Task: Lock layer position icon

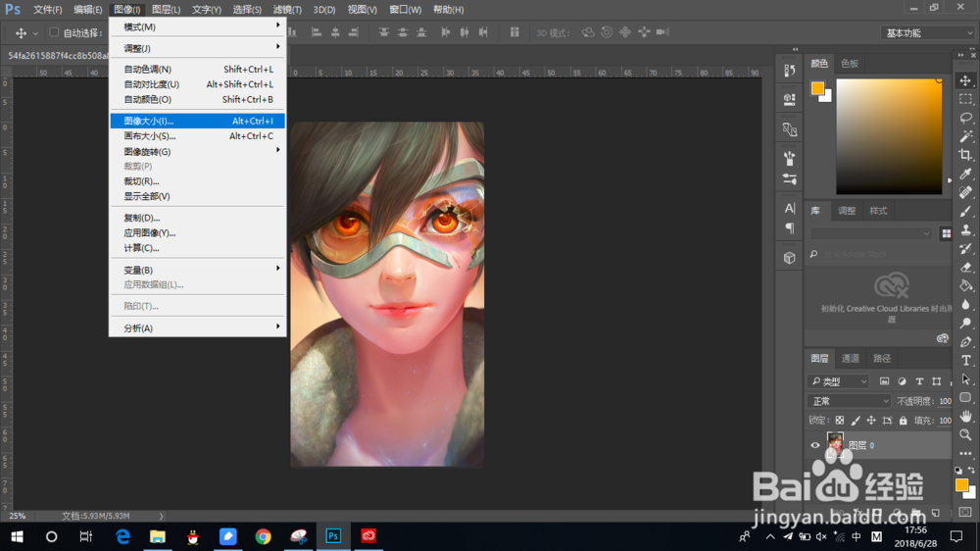Action: (x=871, y=421)
